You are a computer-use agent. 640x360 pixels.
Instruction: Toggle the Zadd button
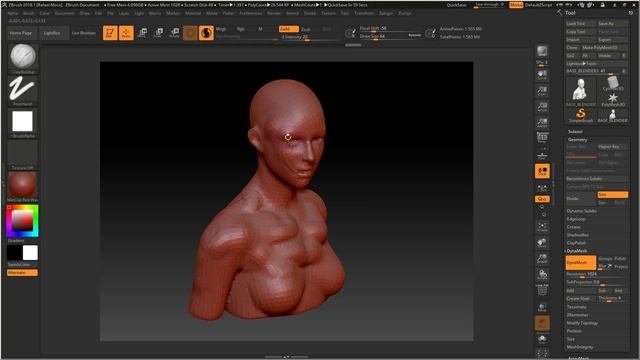click(289, 29)
